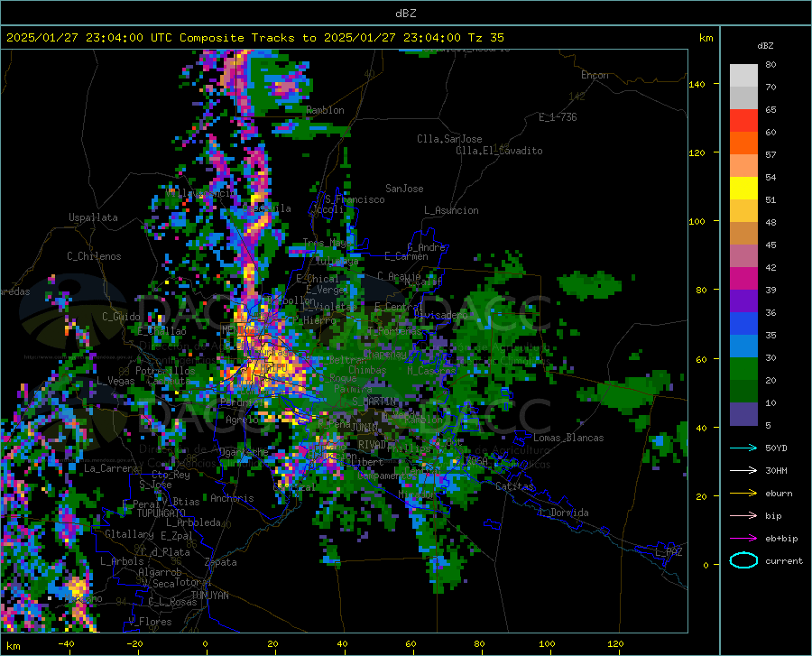The width and height of the screenshot is (812, 656).
Task: Select the bright green 20–30 dBZ swatch
Action: [743, 369]
